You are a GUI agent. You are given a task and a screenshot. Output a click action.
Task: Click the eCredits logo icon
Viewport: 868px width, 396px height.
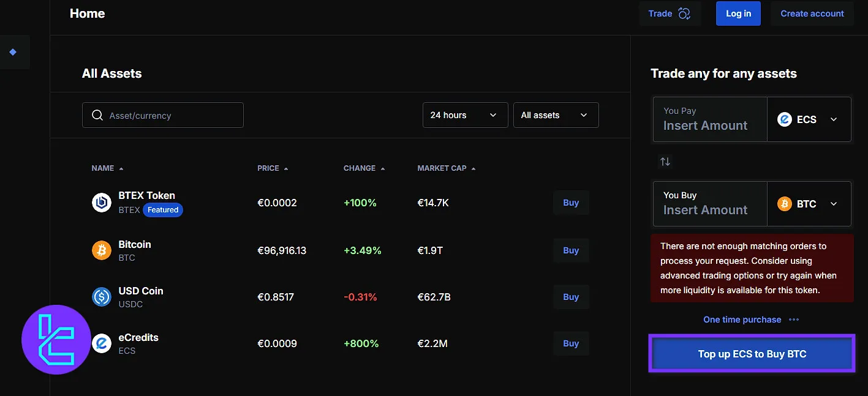(x=101, y=343)
